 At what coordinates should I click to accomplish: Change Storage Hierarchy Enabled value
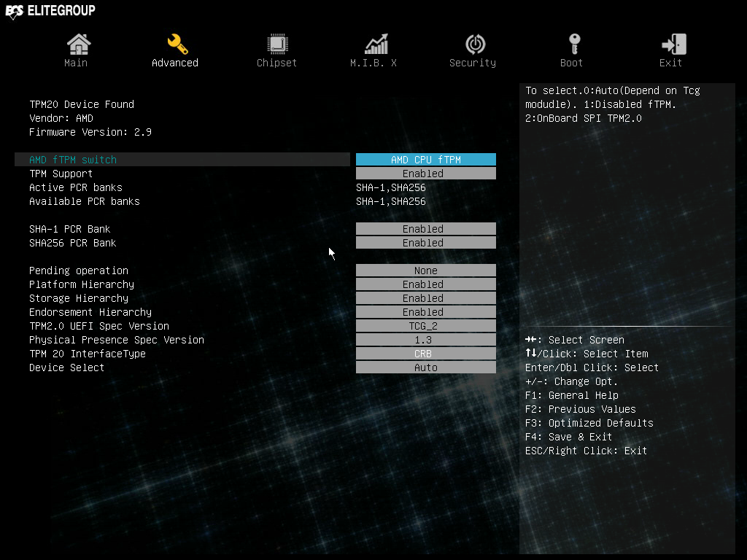pos(426,298)
